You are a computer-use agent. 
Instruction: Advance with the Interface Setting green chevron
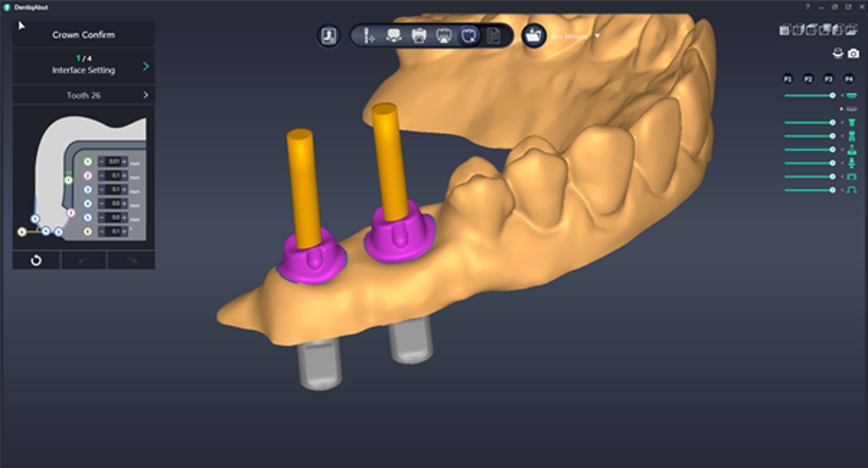pos(145,67)
